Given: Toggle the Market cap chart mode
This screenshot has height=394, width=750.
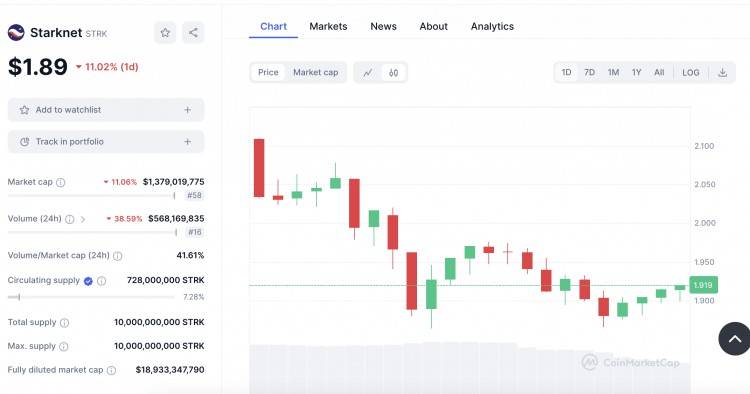Looking at the screenshot, I should coord(315,73).
